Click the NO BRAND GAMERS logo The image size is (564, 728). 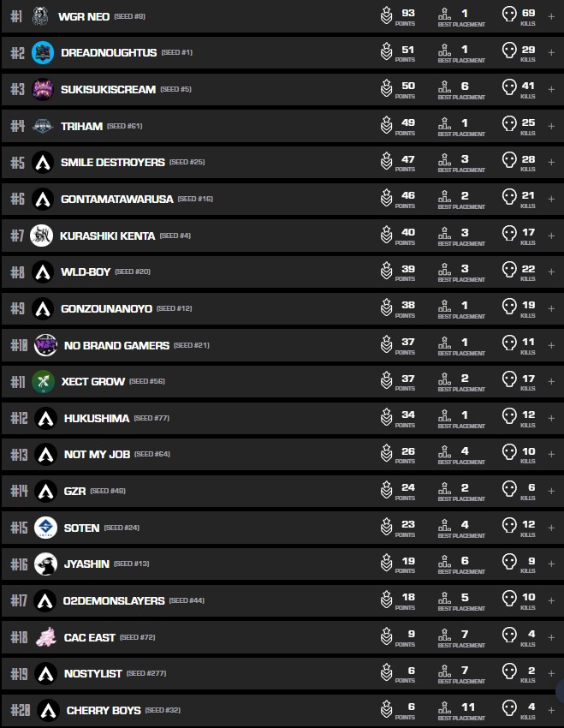pyautogui.click(x=45, y=345)
